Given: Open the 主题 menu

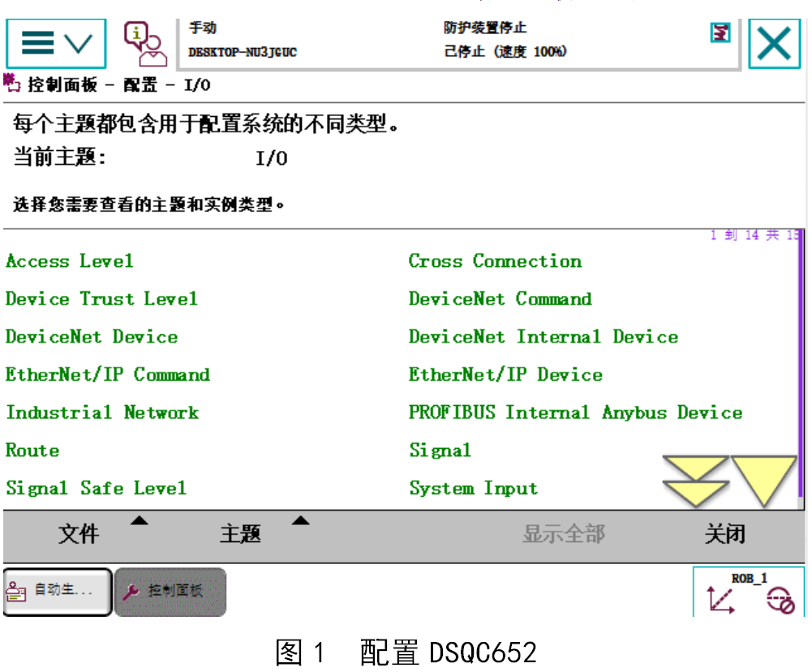Looking at the screenshot, I should coord(240,536).
